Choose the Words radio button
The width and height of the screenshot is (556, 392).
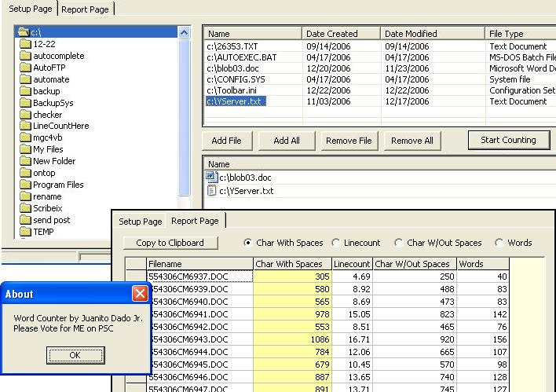point(499,244)
